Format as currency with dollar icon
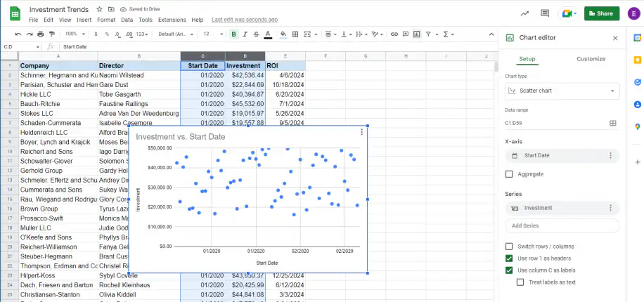 click(96, 34)
